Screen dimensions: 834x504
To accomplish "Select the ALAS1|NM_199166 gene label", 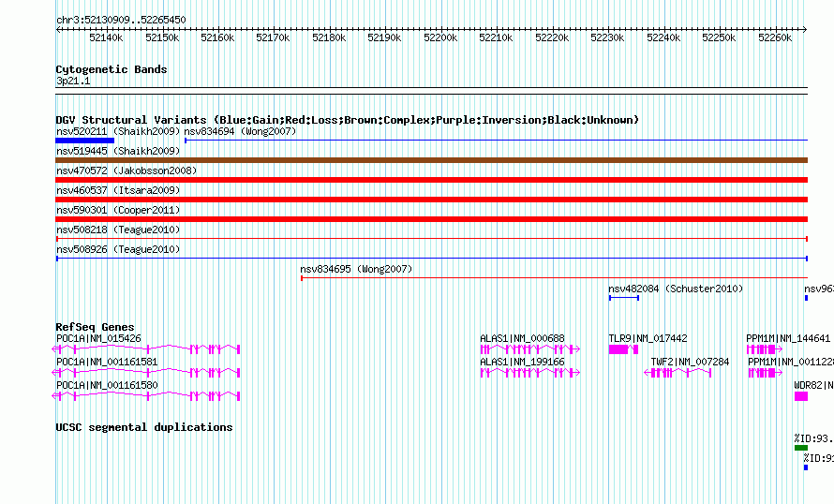I will [x=522, y=362].
